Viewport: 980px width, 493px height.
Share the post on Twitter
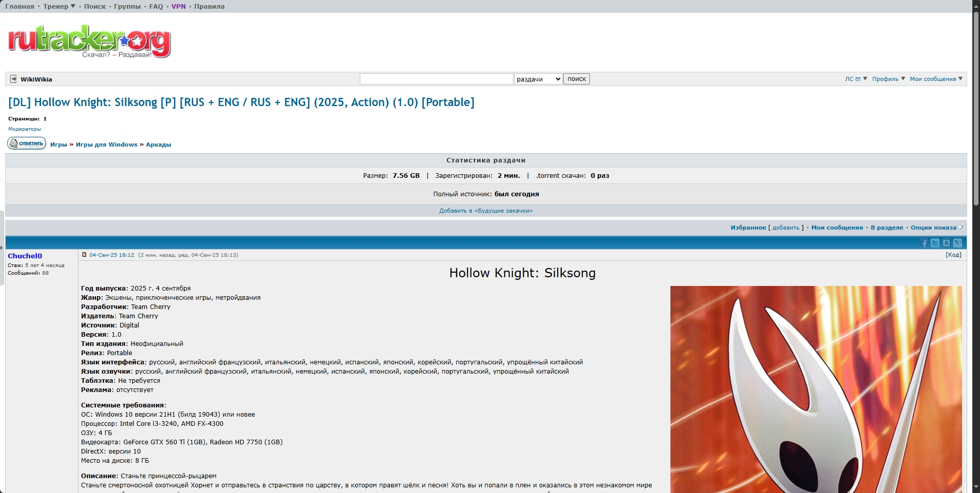[935, 243]
